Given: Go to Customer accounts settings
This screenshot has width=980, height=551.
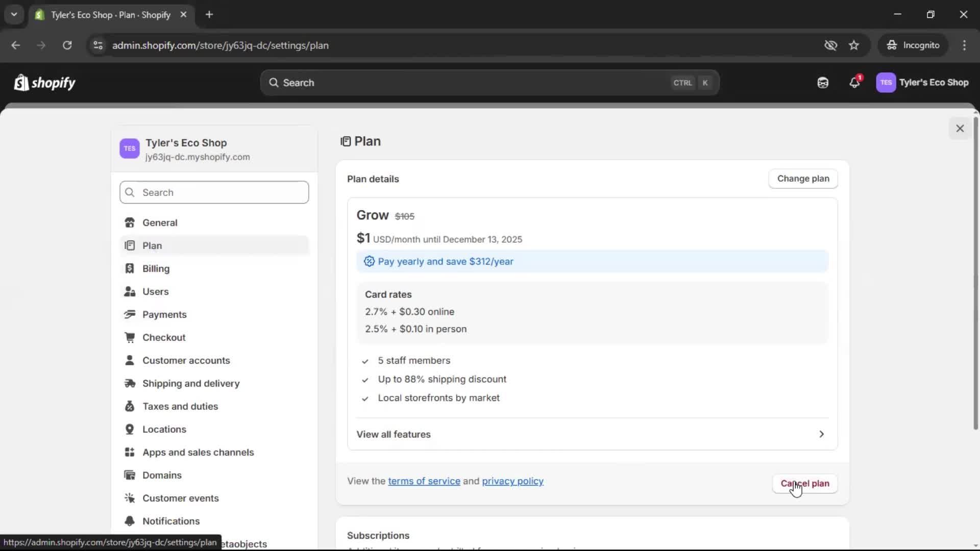Looking at the screenshot, I should click(214, 361).
